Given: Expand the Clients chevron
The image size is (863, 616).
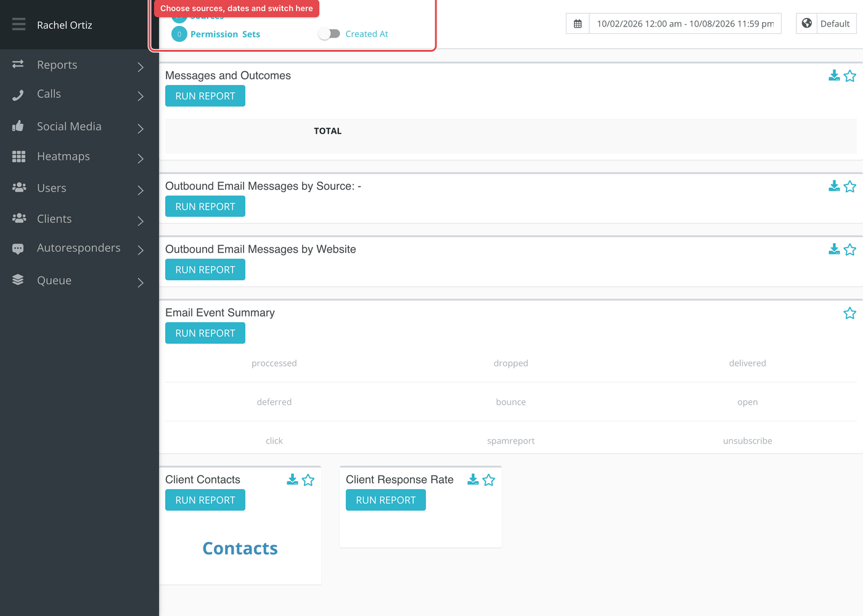Looking at the screenshot, I should [x=141, y=221].
